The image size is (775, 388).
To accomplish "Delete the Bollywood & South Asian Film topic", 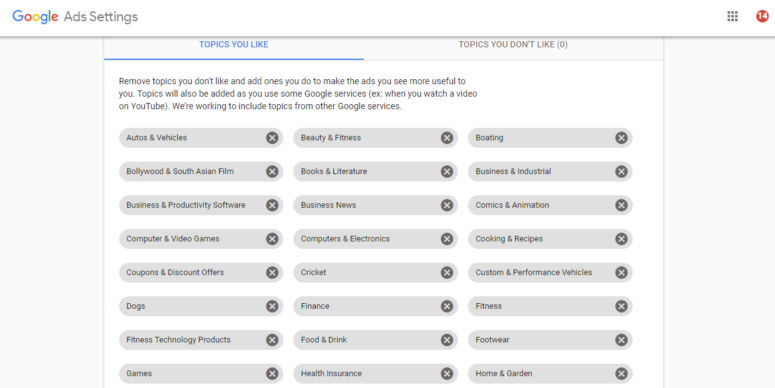I will coord(272,172).
